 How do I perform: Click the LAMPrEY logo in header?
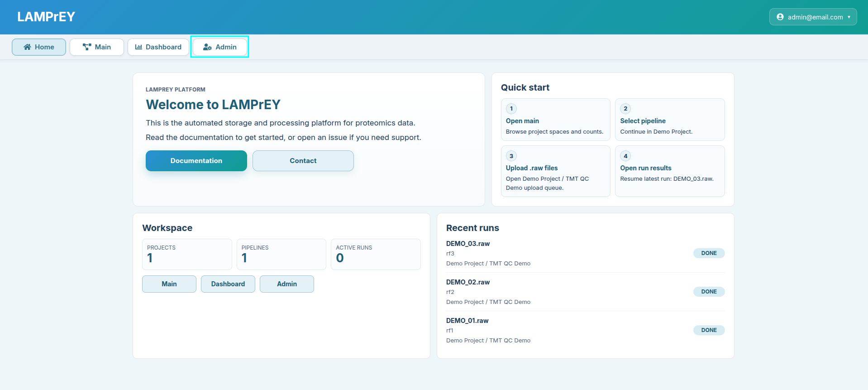[x=46, y=17]
